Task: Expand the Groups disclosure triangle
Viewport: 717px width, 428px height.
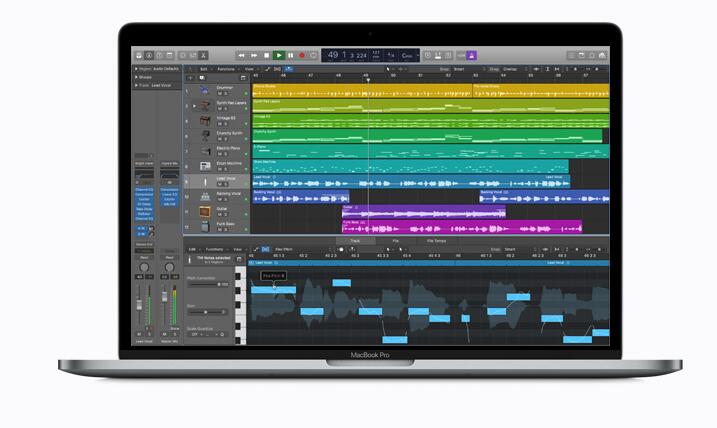Action: (136, 77)
